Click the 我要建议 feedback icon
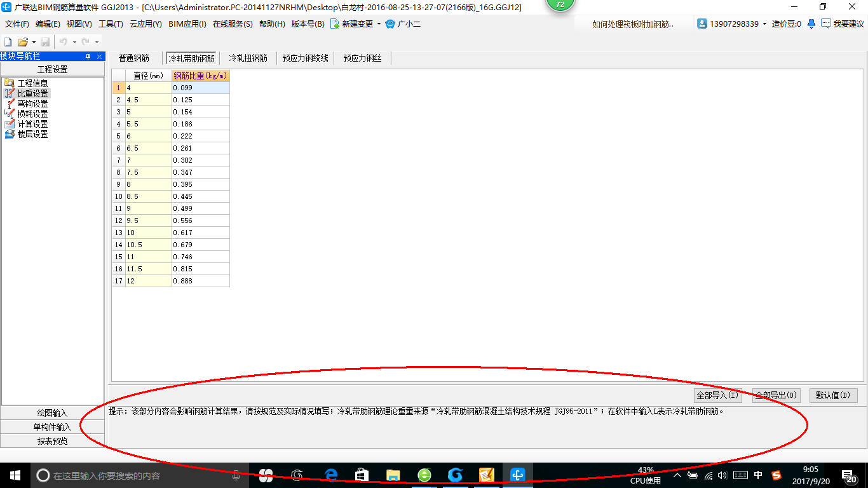The height and width of the screenshot is (488, 868). tap(826, 24)
